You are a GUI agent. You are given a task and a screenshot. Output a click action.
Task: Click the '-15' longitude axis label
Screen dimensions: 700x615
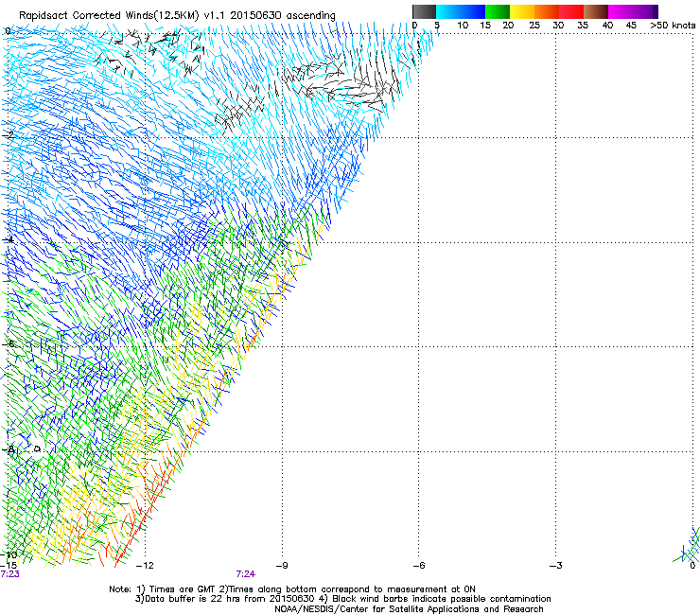coord(9,566)
